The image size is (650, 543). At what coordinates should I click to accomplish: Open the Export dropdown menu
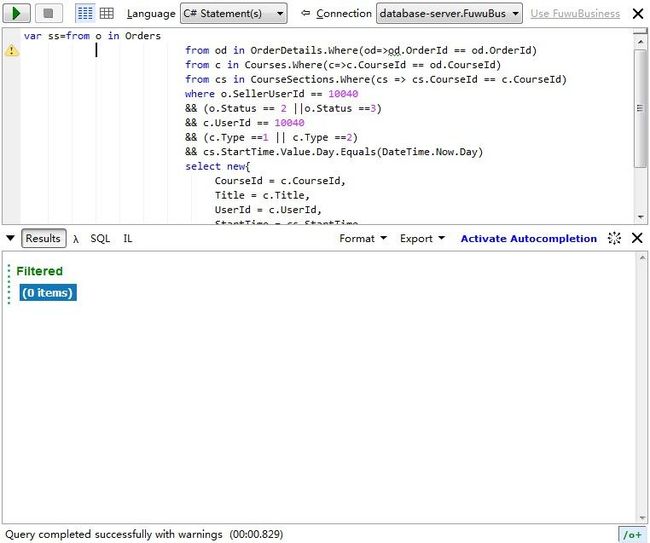tap(422, 238)
